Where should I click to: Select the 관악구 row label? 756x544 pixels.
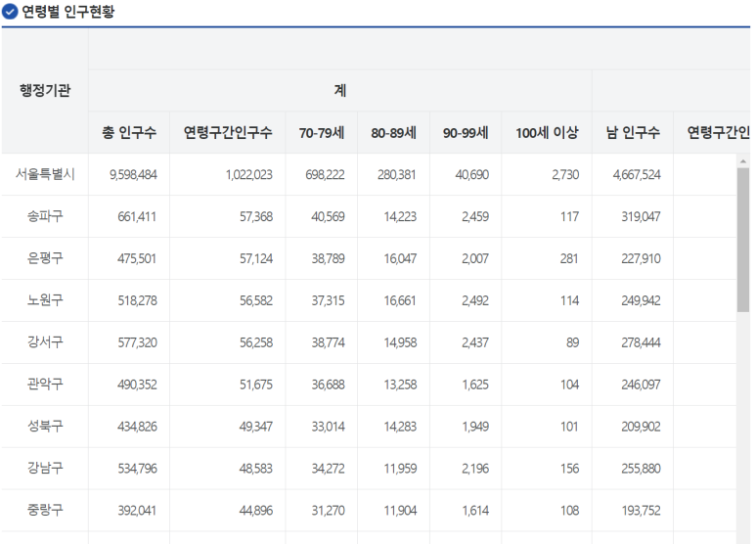tap(45, 384)
